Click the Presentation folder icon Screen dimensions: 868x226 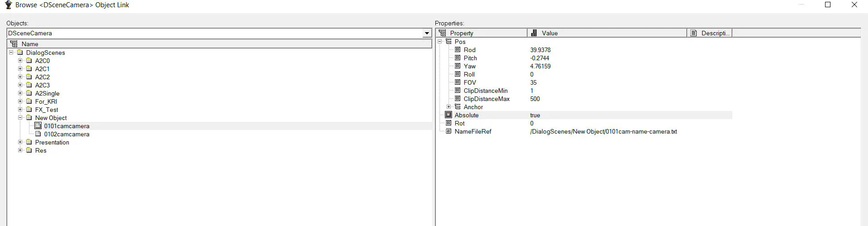pos(29,142)
